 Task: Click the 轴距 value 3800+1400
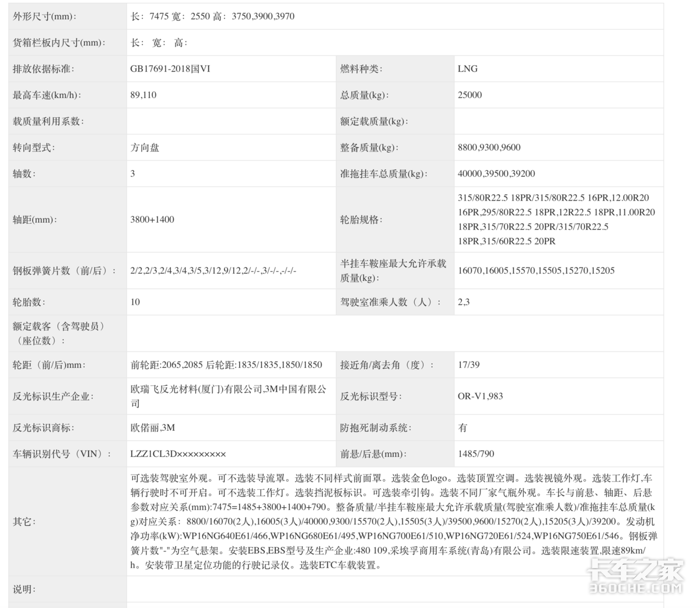pos(152,220)
